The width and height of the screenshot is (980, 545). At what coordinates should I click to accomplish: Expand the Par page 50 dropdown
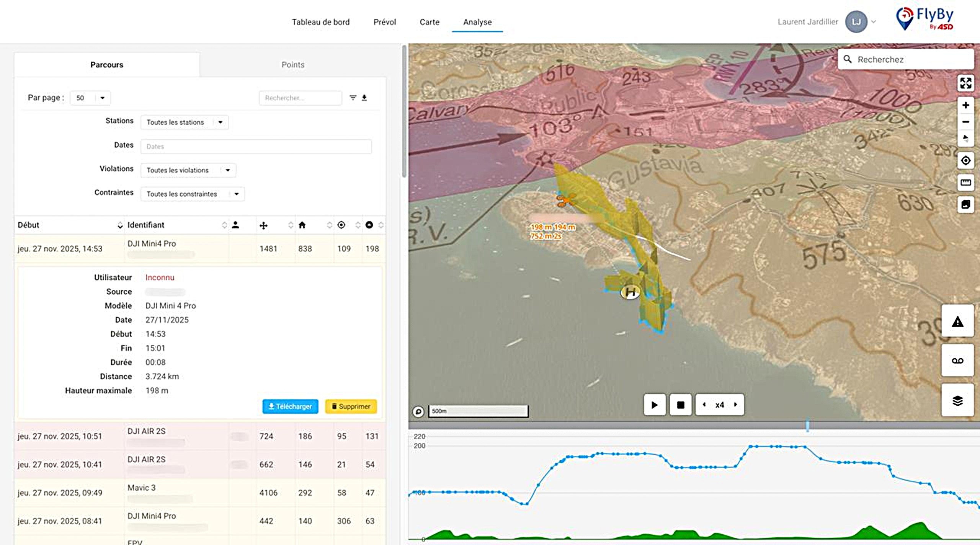(x=90, y=98)
